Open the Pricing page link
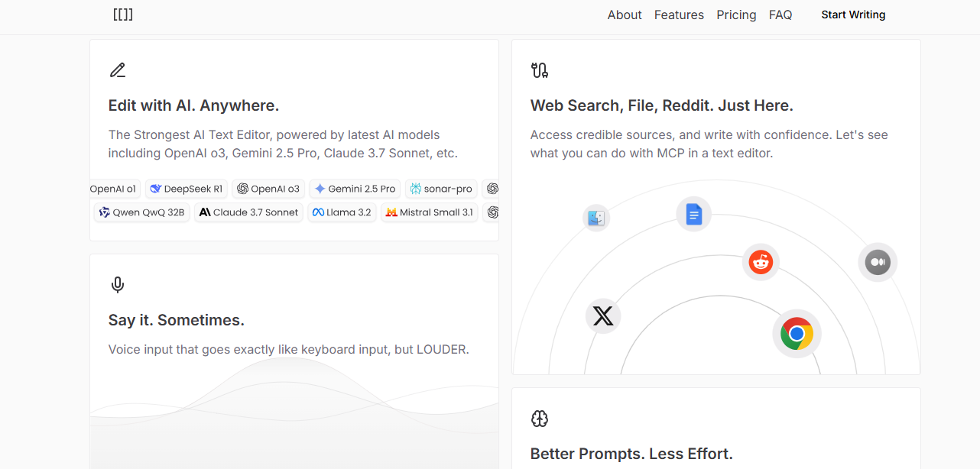This screenshot has width=980, height=469. 736,15
